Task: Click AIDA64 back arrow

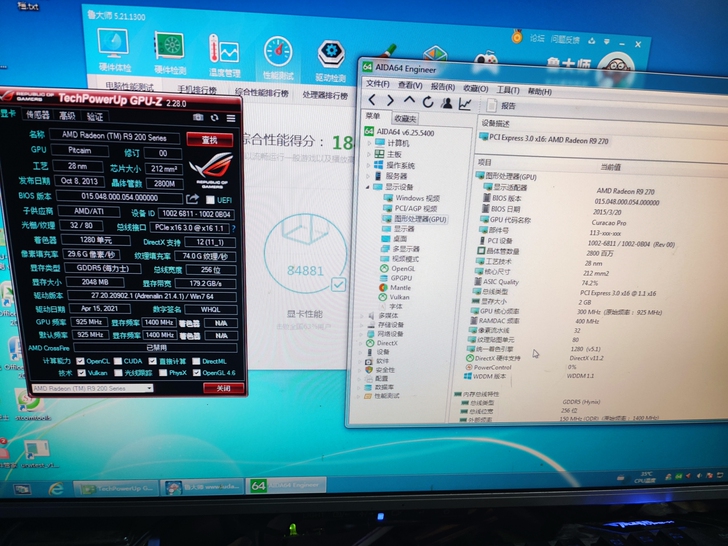Action: coord(372,99)
